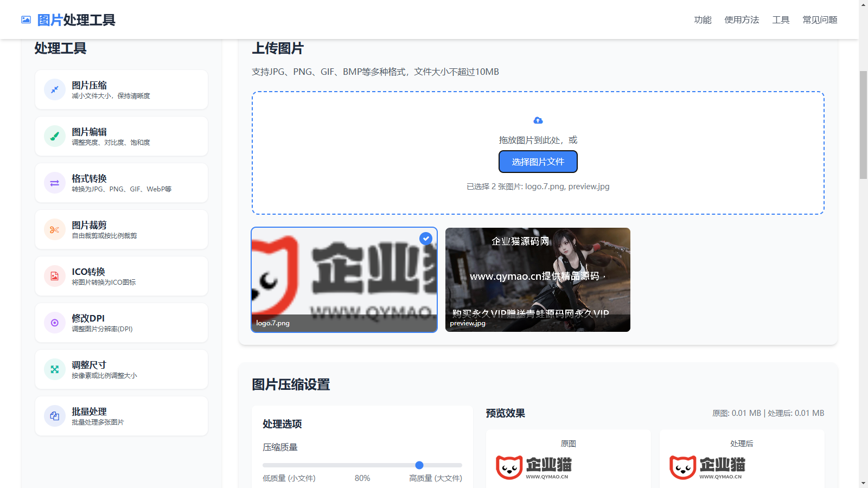Go to 图片处理工具 home link
Screen dimensions: 868x488
[68, 20]
